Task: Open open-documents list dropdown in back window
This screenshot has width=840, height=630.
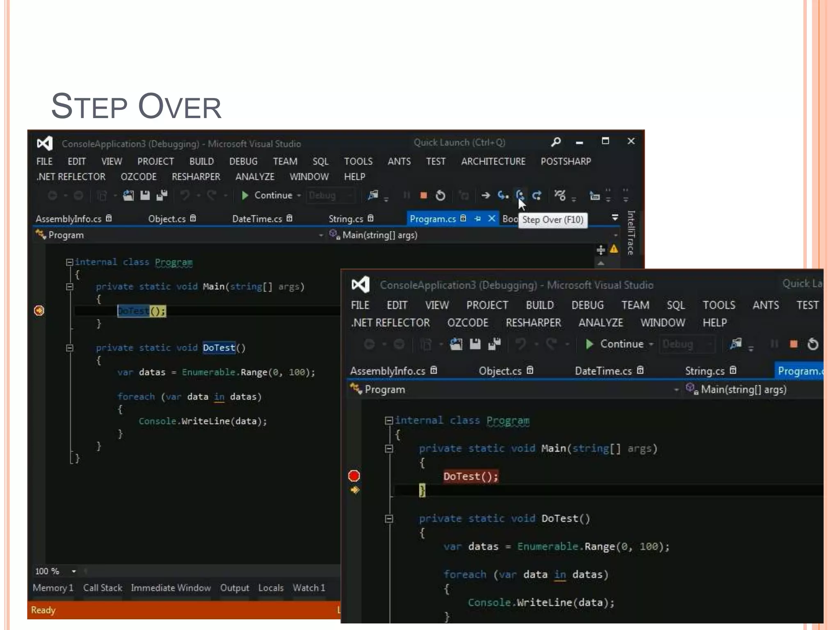Action: pos(615,217)
